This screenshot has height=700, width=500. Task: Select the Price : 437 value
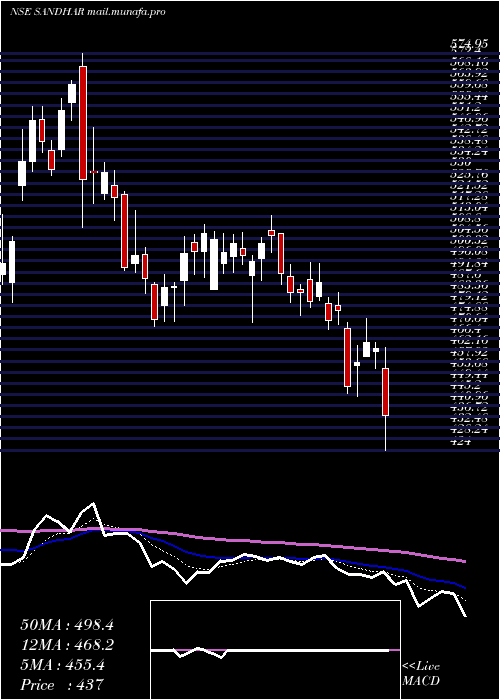click(x=62, y=685)
